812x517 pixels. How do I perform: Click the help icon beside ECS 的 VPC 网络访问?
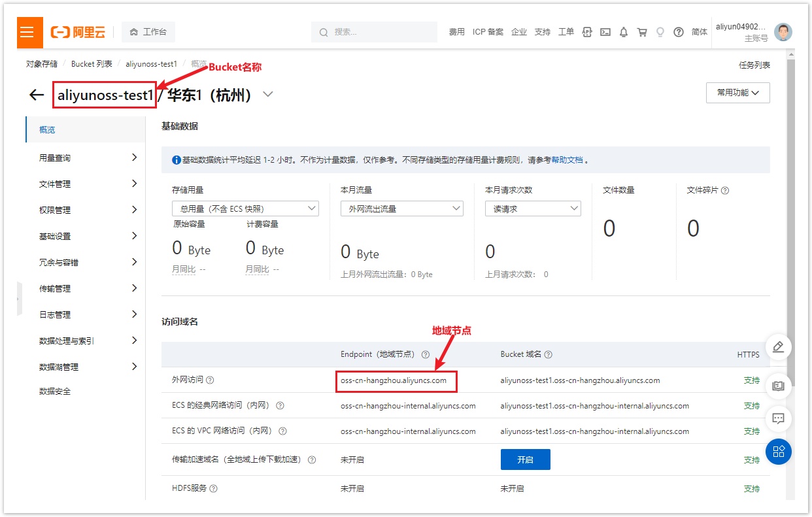click(283, 431)
